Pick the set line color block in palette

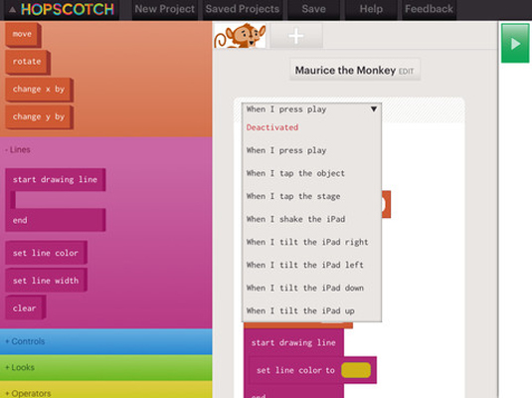[x=46, y=253]
